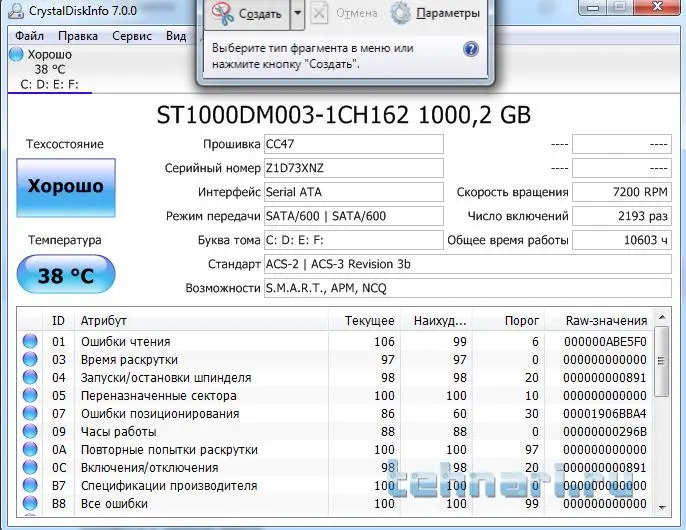Image resolution: width=686 pixels, height=530 pixels.
Task: Click the Атрибут column header
Action: [201, 321]
